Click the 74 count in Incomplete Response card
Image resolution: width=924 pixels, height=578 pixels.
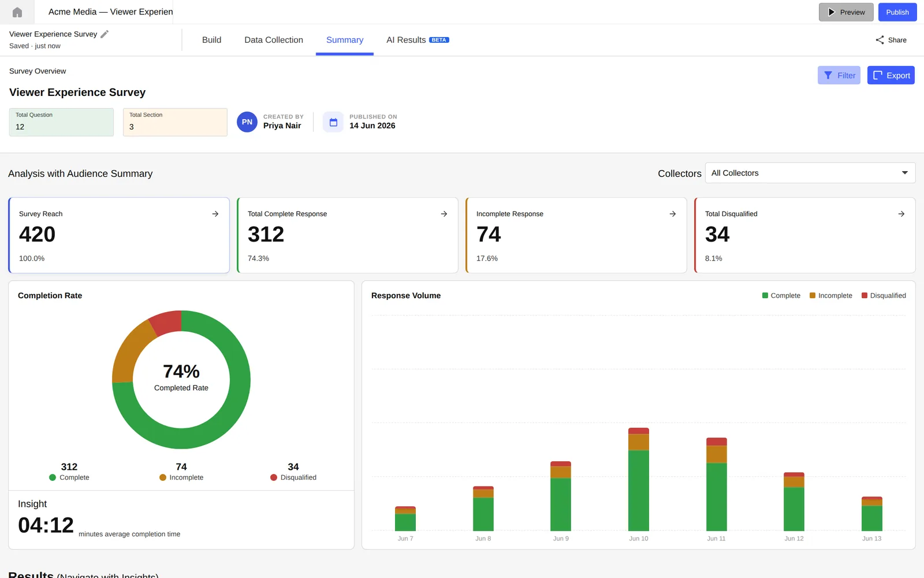(489, 234)
